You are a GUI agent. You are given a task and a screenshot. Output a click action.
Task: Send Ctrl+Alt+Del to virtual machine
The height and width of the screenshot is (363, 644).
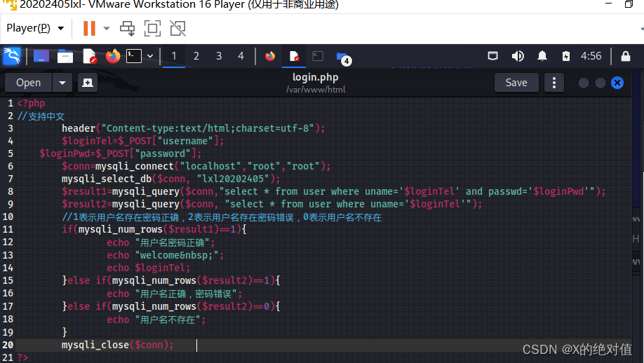click(x=127, y=28)
